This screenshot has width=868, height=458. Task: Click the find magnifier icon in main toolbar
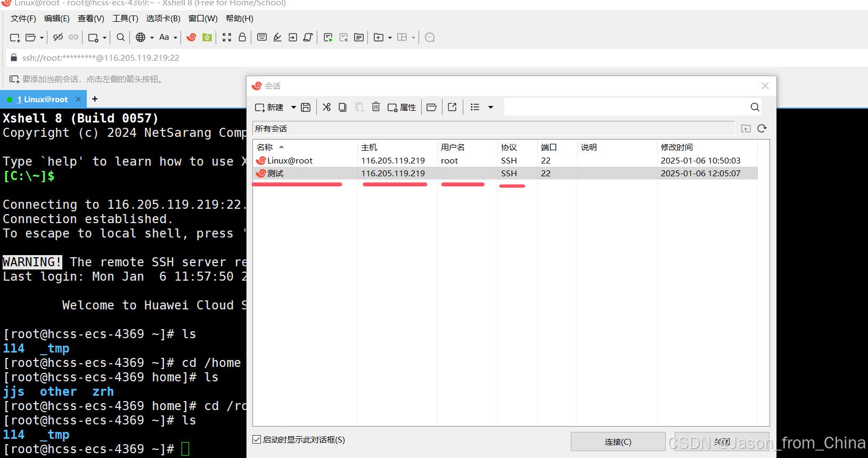[x=121, y=37]
